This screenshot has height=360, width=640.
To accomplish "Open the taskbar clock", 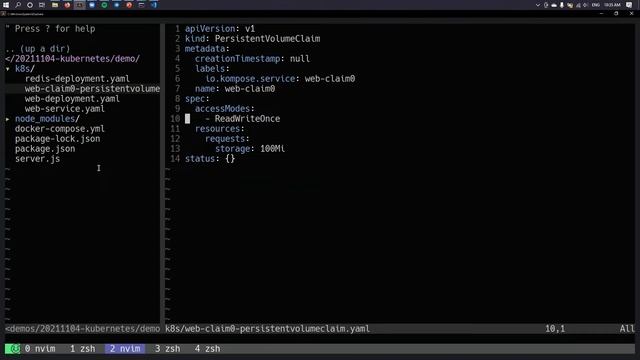I will click(612, 5).
